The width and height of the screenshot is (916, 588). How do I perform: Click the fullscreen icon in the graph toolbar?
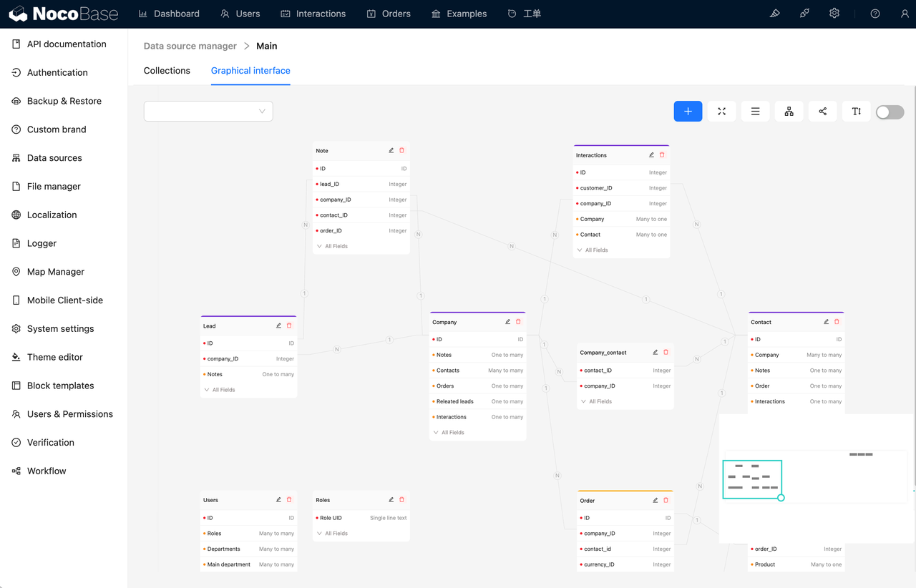pos(721,111)
